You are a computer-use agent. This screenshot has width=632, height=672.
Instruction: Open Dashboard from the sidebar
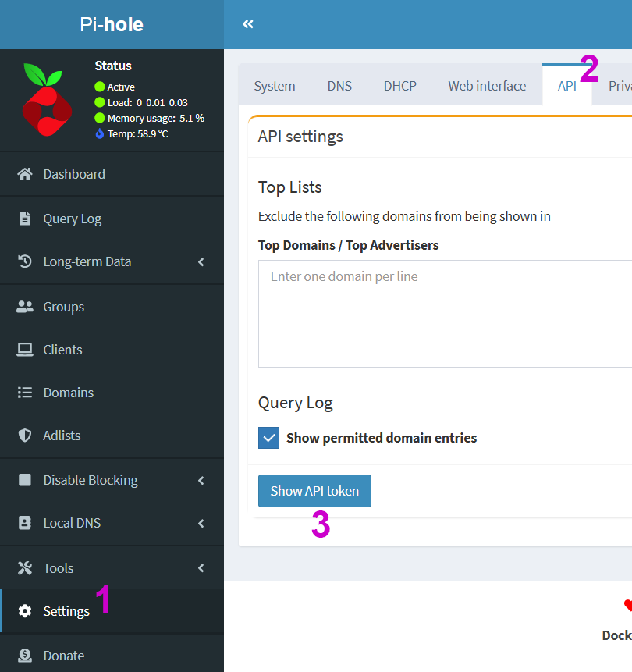coord(112,174)
